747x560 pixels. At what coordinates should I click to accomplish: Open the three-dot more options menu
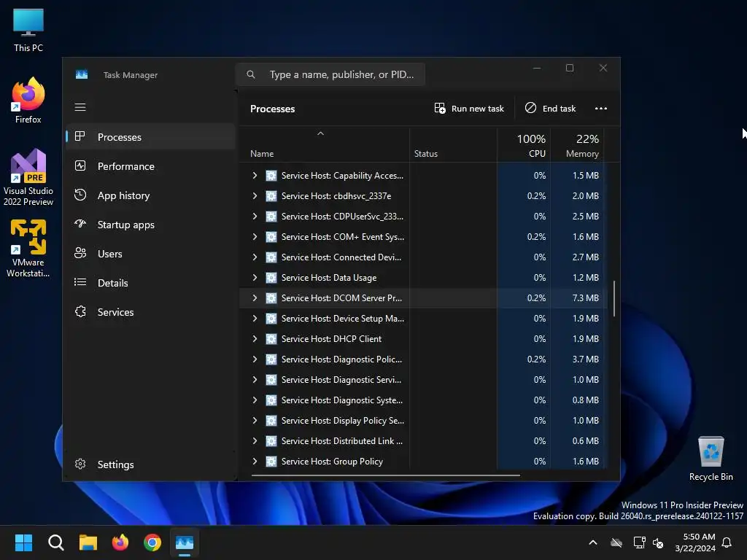(x=601, y=109)
